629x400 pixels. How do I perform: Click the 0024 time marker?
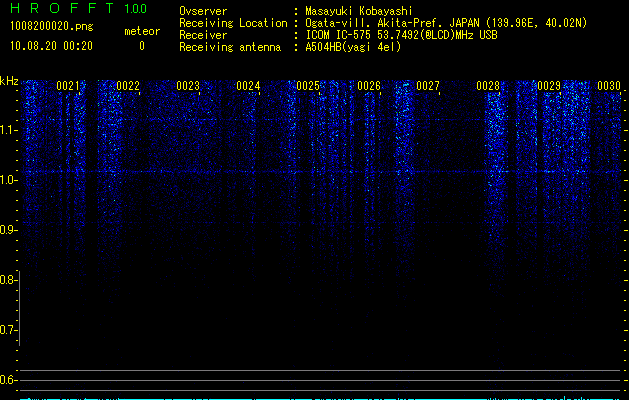(x=248, y=86)
